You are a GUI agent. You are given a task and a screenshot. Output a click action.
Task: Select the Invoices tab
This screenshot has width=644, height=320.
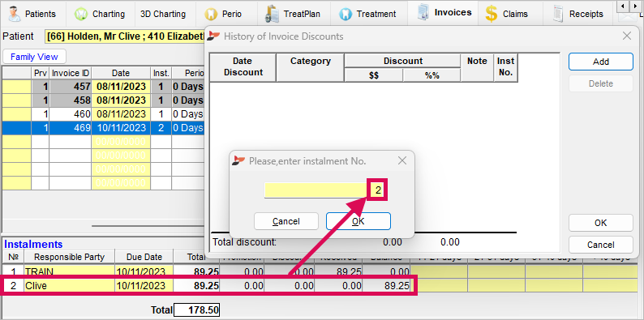click(x=443, y=13)
